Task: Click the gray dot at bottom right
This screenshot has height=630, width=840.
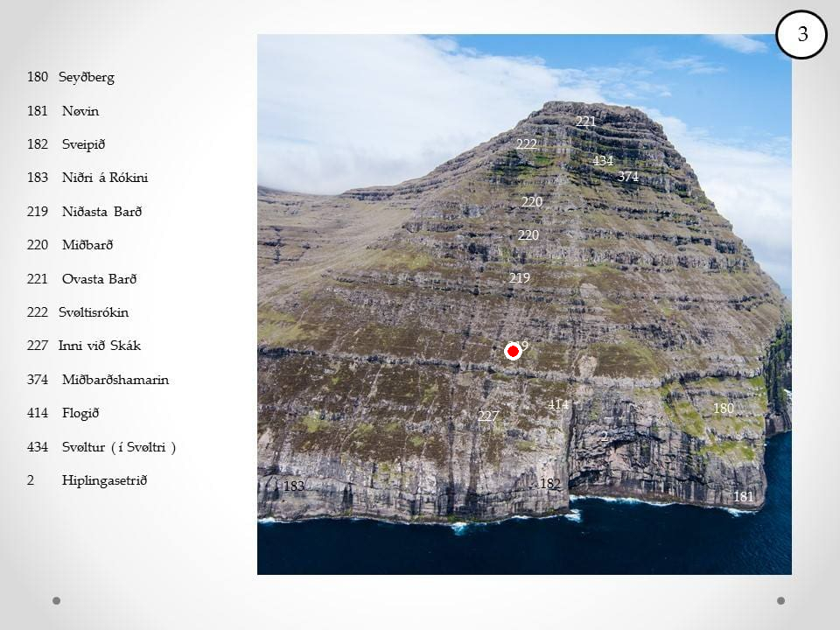Action: [780, 600]
